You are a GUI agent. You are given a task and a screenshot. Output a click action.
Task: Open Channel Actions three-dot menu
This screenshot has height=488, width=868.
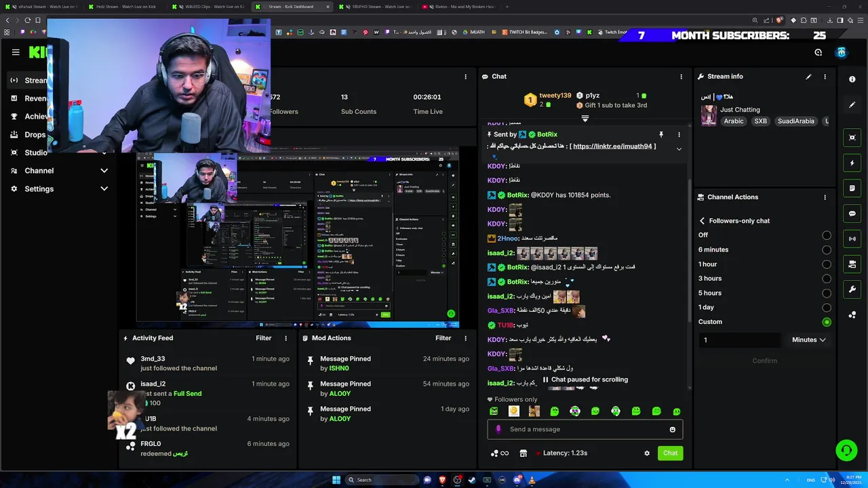(x=825, y=197)
